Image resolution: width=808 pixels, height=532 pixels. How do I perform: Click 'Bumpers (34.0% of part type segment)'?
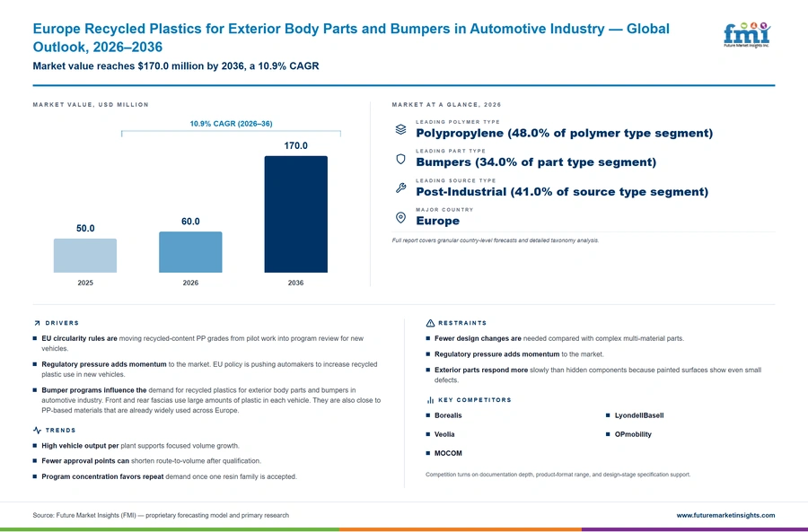[x=536, y=162]
